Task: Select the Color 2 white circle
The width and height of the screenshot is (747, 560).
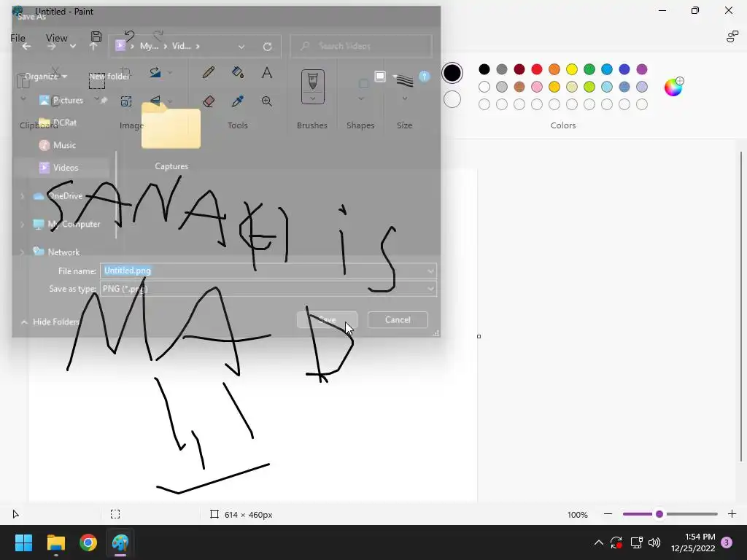Action: [452, 99]
